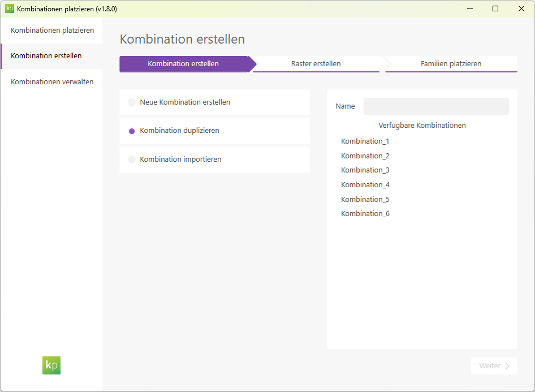Click the kp application icon in the title bar
535x392 pixels.
click(10, 8)
